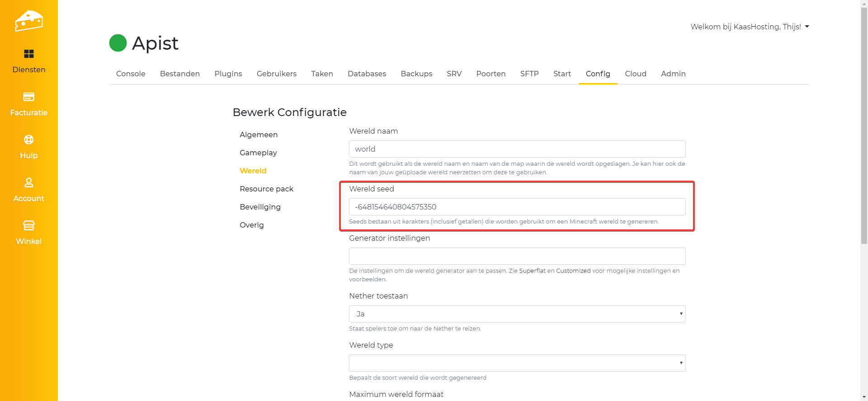The image size is (868, 401).
Task: Open Winkel via the shop icon
Action: coord(28,225)
